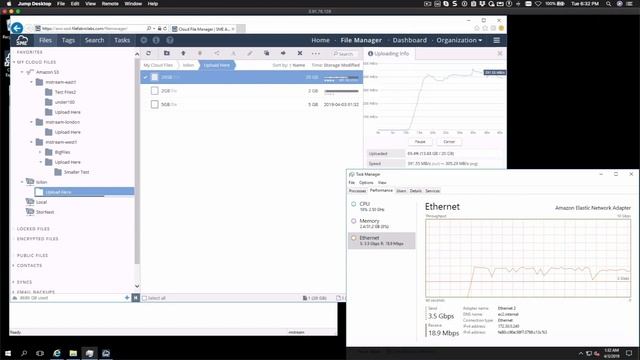Toggle the checkbox of 20GB file
This screenshot has height=360, width=640.
pyautogui.click(x=154, y=77)
